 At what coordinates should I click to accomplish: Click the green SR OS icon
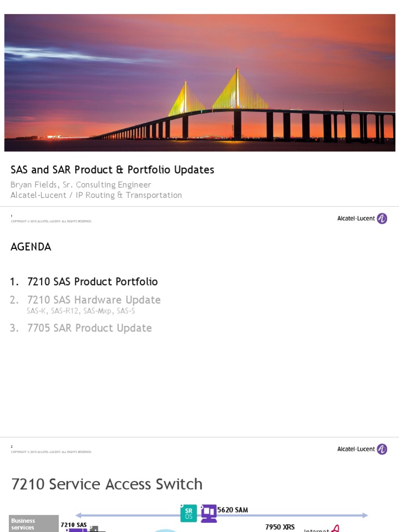pyautogui.click(x=189, y=513)
